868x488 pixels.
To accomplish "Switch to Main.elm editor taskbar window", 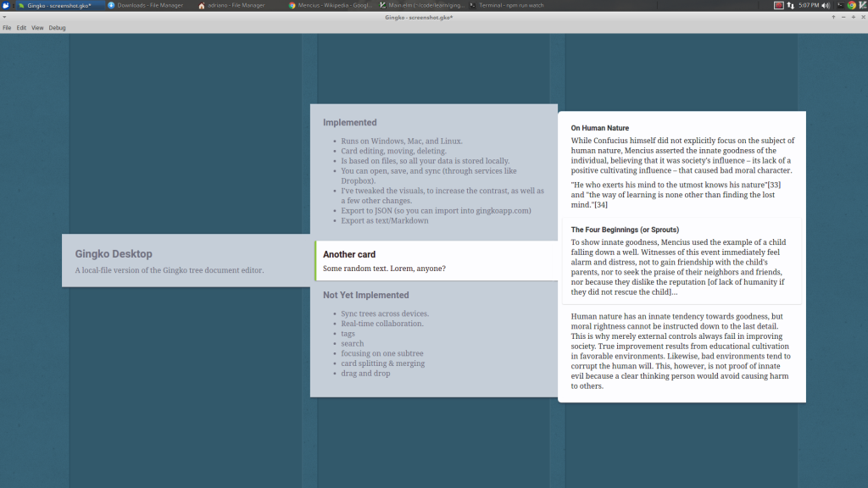I will [x=422, y=5].
